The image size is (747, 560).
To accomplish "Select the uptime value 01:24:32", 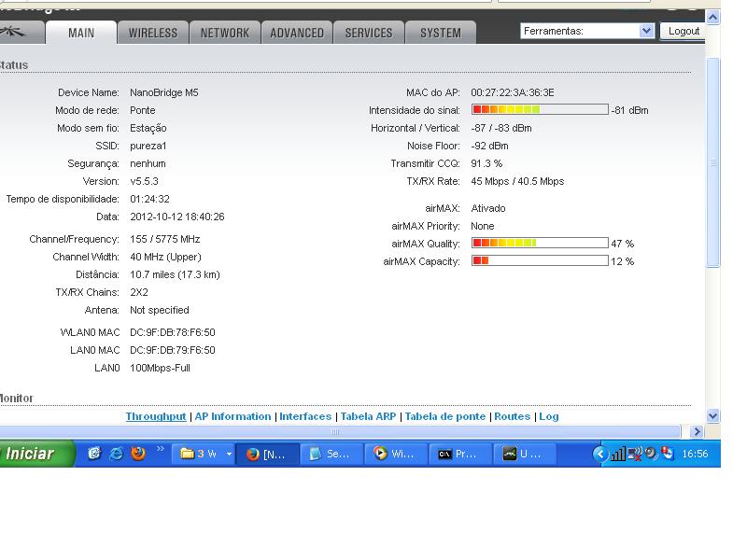I will point(149,199).
